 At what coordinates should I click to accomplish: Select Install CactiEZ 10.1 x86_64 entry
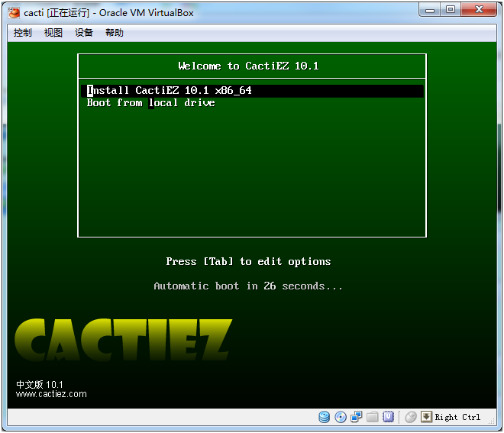pyautogui.click(x=252, y=91)
